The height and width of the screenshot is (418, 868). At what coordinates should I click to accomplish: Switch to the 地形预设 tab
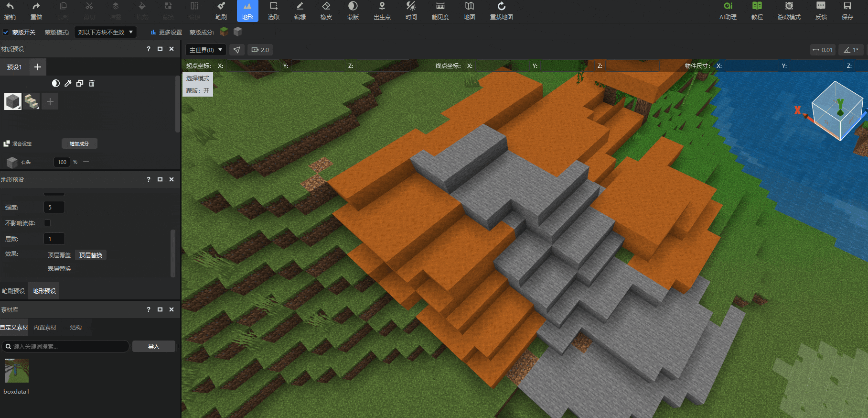pos(44,291)
